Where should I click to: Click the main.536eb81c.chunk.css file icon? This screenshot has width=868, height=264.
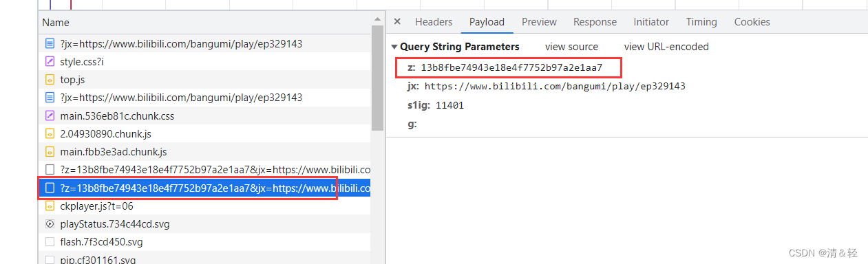(x=50, y=115)
